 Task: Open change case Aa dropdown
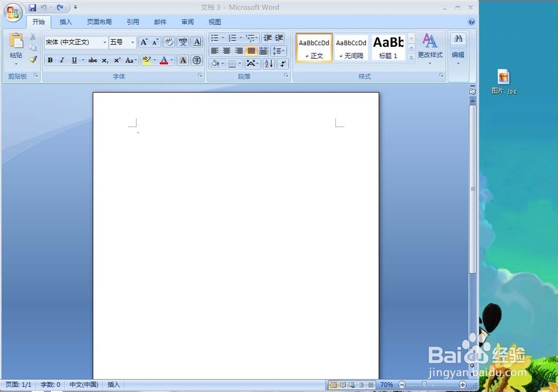[131, 60]
